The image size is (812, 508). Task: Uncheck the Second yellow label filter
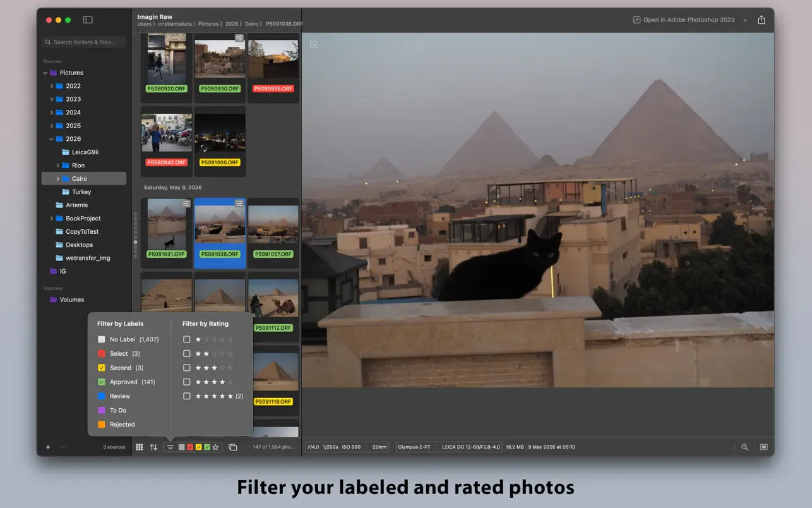[x=102, y=368]
